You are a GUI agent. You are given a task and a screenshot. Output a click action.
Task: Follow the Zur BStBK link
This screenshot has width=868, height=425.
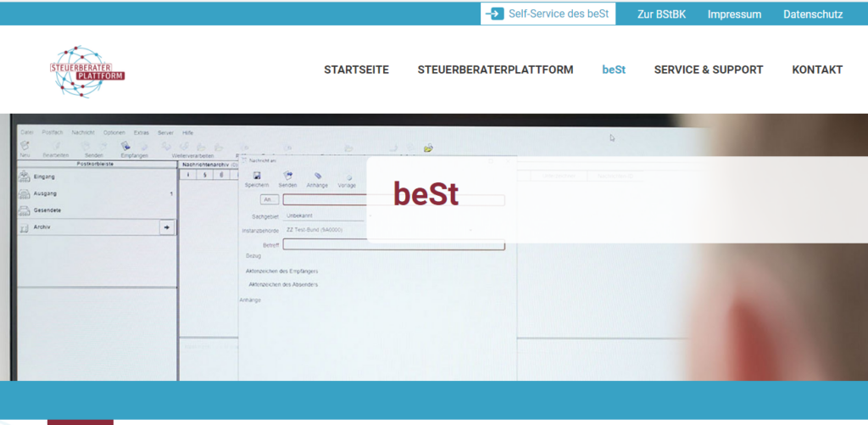pyautogui.click(x=661, y=14)
